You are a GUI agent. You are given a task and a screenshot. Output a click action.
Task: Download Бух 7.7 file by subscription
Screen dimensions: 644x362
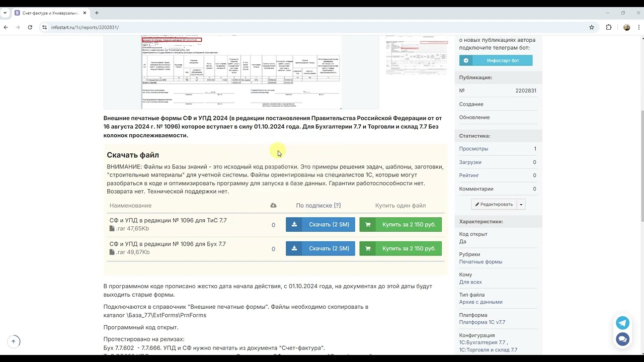coord(320,248)
